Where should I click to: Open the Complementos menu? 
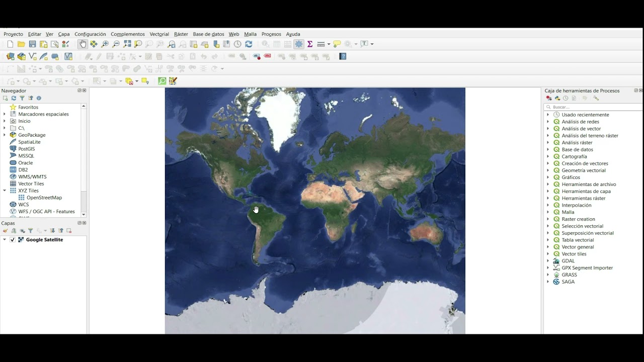click(x=128, y=34)
